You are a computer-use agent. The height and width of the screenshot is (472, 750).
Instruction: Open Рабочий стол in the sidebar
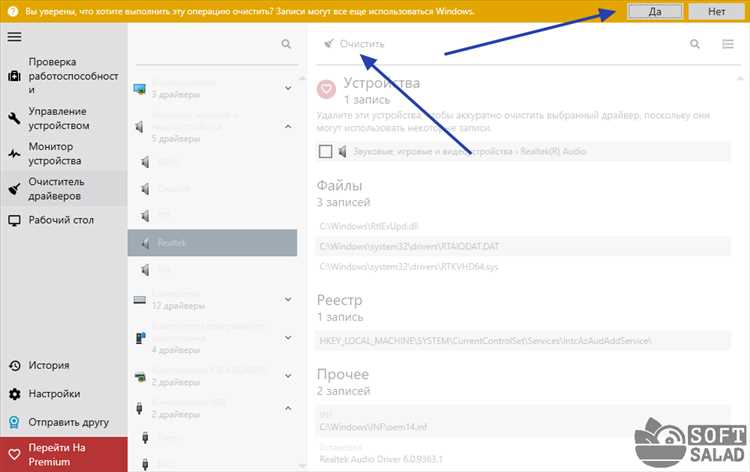[x=63, y=220]
